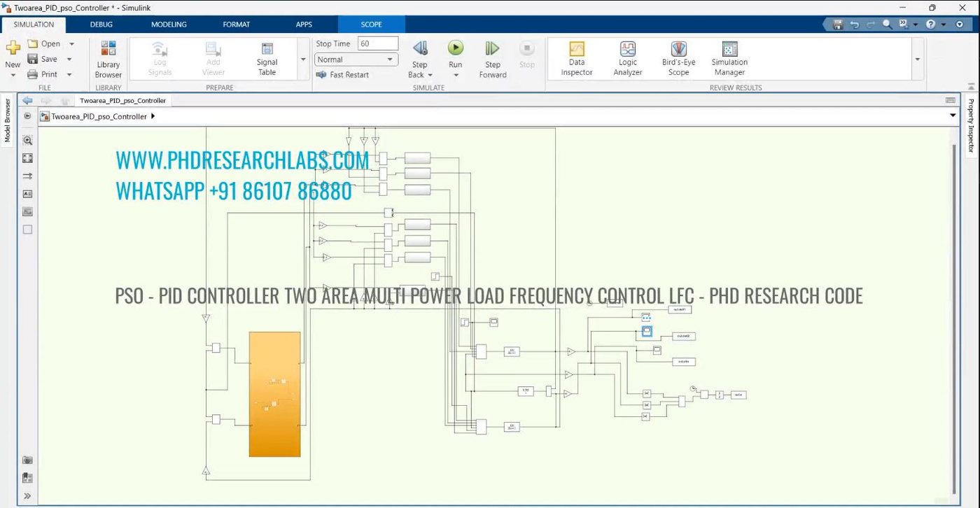Viewport: 980px width, 508px height.
Task: Expand the palette double-chevron at bottom
Action: 28,496
